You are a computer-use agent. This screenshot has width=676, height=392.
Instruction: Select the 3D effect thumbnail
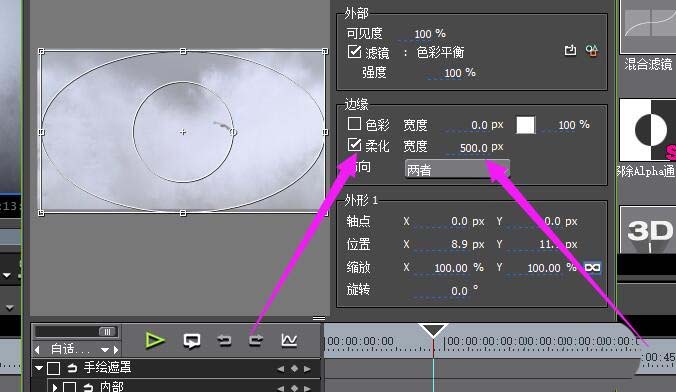point(648,229)
